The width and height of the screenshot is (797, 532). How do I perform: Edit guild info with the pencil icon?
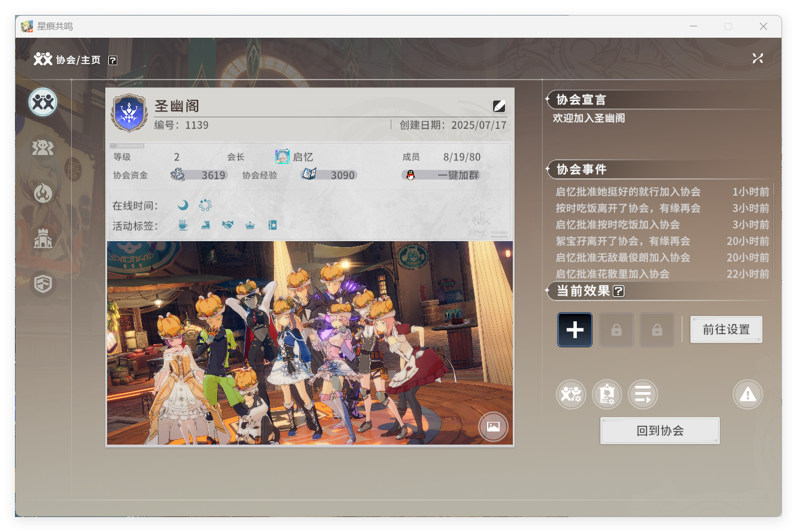[x=499, y=106]
